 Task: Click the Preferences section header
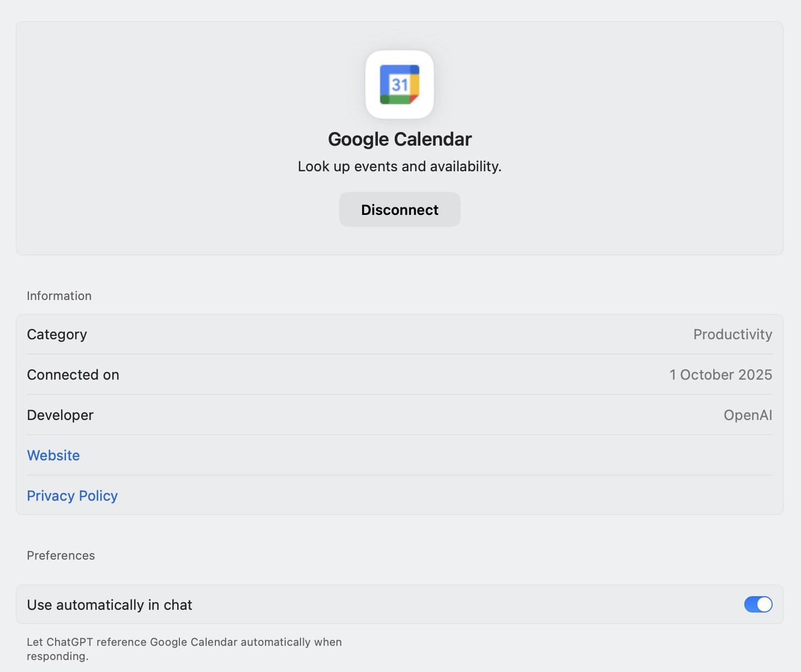tap(61, 555)
